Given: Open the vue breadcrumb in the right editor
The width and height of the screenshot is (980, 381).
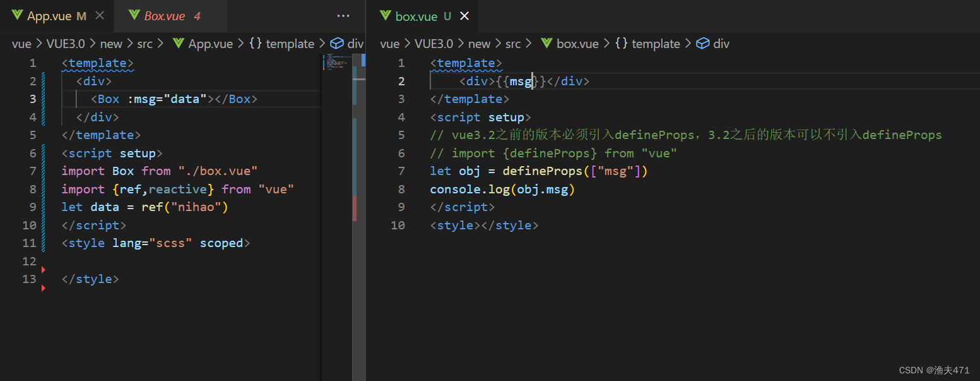Looking at the screenshot, I should point(389,44).
